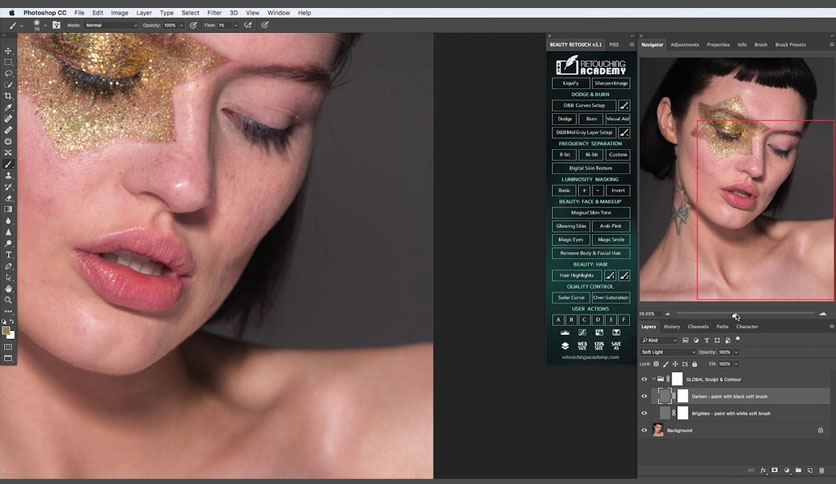The width and height of the screenshot is (836, 484).
Task: Click the foreground color swatch
Action: [6, 331]
